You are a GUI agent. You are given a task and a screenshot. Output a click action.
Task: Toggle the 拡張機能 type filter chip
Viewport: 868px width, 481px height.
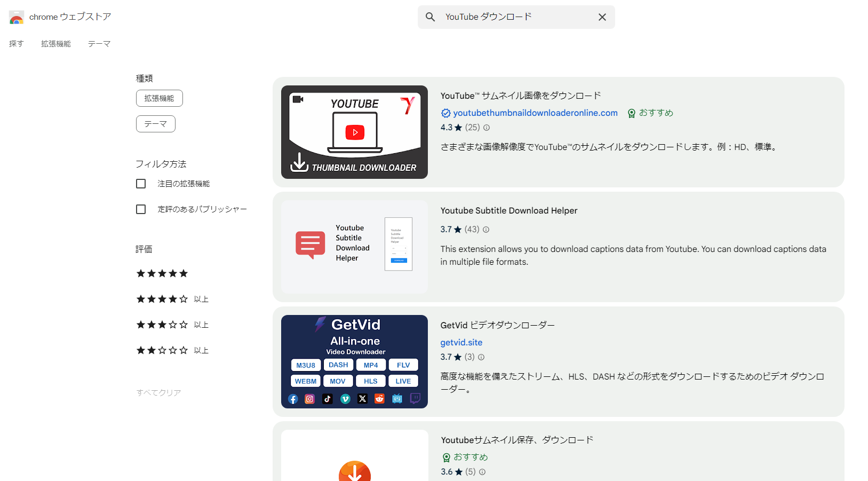(159, 98)
